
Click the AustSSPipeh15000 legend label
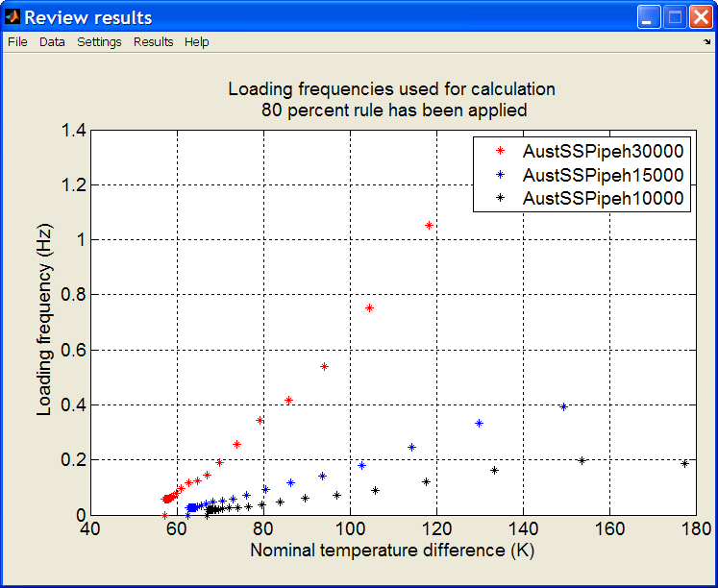click(603, 175)
